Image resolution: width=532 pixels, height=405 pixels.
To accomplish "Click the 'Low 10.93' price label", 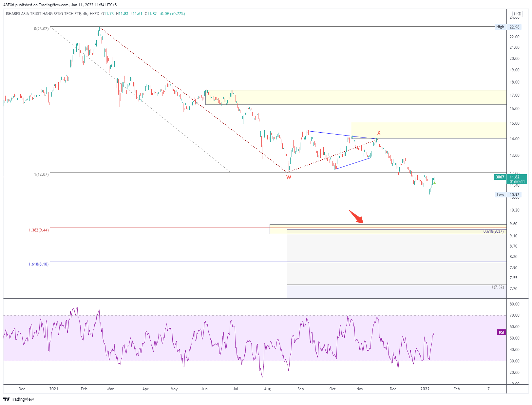I will 508,195.
